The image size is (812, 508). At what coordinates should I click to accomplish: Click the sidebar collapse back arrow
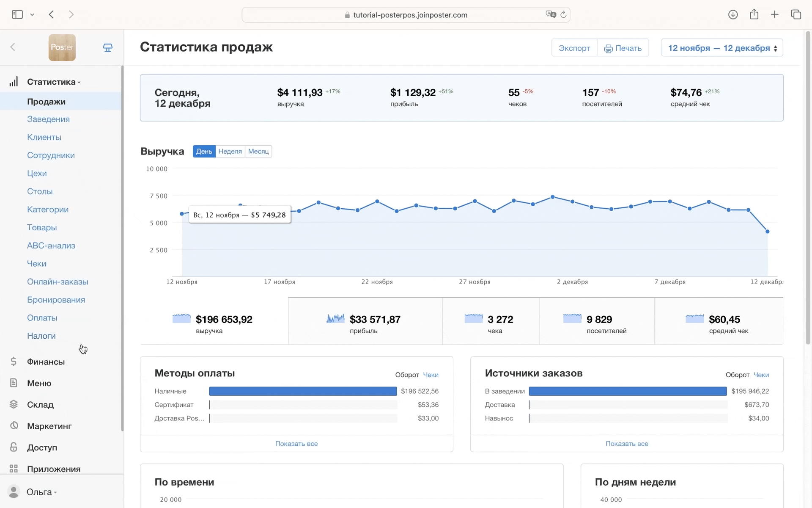[x=13, y=47]
